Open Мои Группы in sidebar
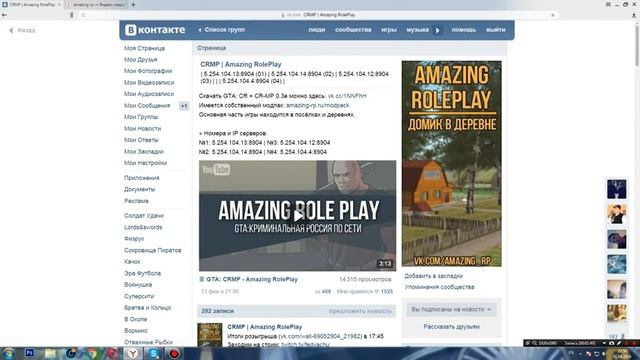The image size is (640, 360). pyautogui.click(x=141, y=117)
